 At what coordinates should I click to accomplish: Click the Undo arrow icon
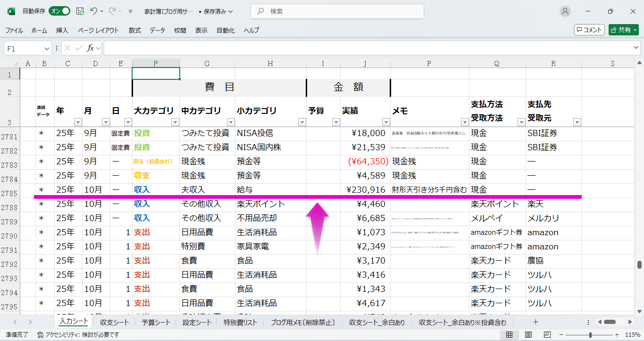(94, 11)
